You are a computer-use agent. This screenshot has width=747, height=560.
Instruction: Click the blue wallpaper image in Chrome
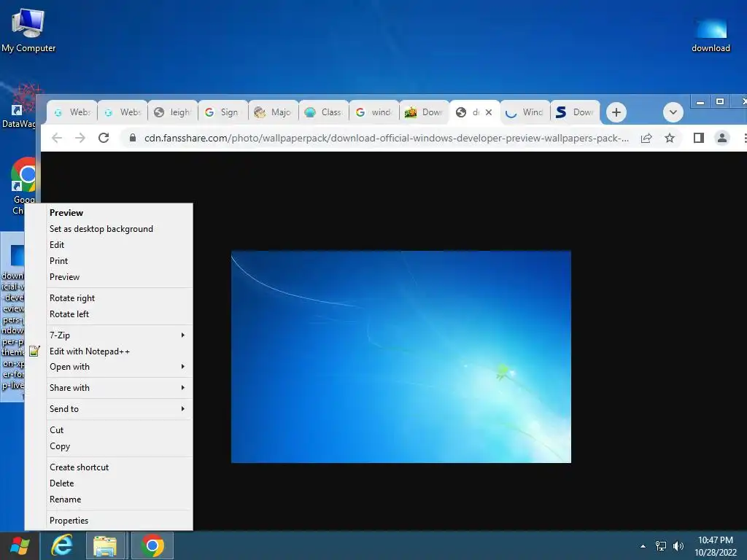[x=400, y=357]
